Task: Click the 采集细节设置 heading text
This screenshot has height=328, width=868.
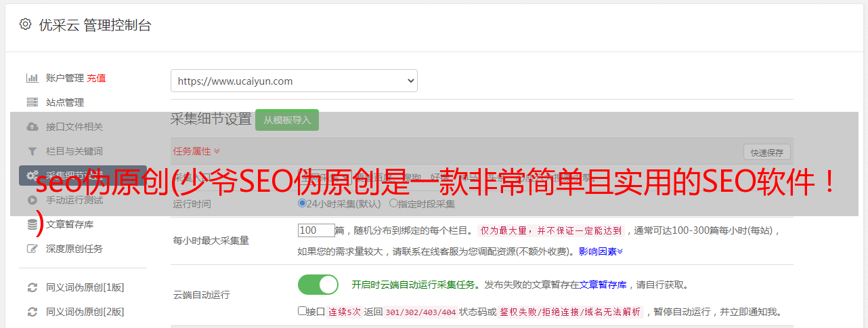Action: point(211,119)
